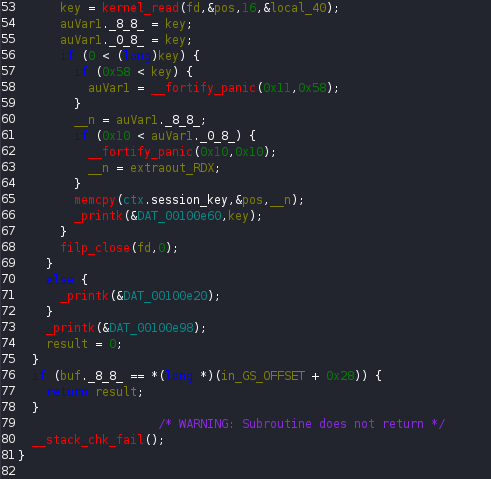Image resolution: width=491 pixels, height=479 pixels.
Task: Open DAT_00100e98 reference
Action: 151,328
